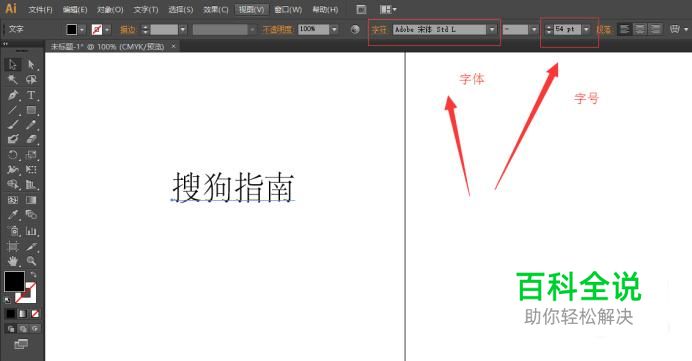Select the Eraser tool

(31, 139)
